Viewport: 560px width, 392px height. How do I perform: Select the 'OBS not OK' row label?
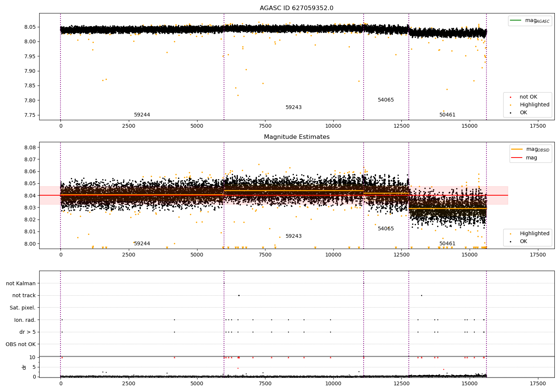tap(21, 344)
